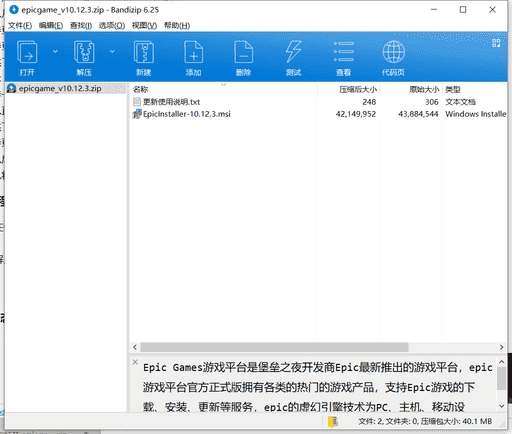Image resolution: width=512 pixels, height=434 pixels.
Task: Open the Help (帮助) menu
Action: click(177, 25)
